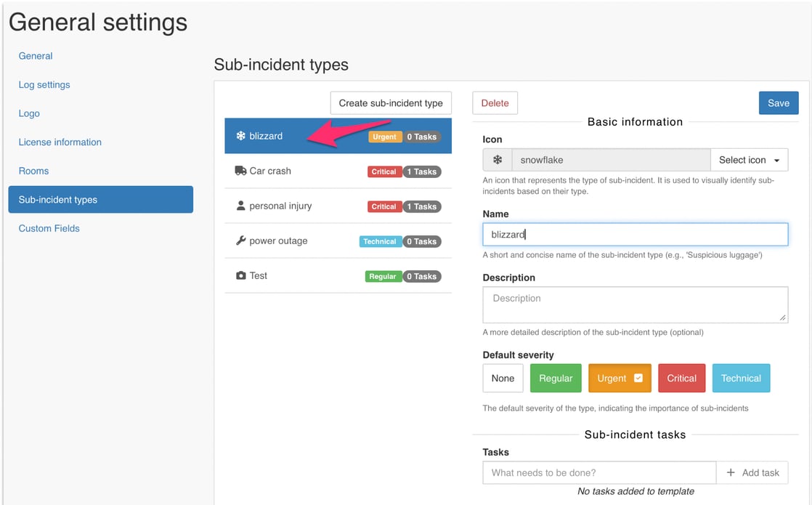Image resolution: width=812 pixels, height=505 pixels.
Task: Select None as default severity
Action: click(503, 378)
